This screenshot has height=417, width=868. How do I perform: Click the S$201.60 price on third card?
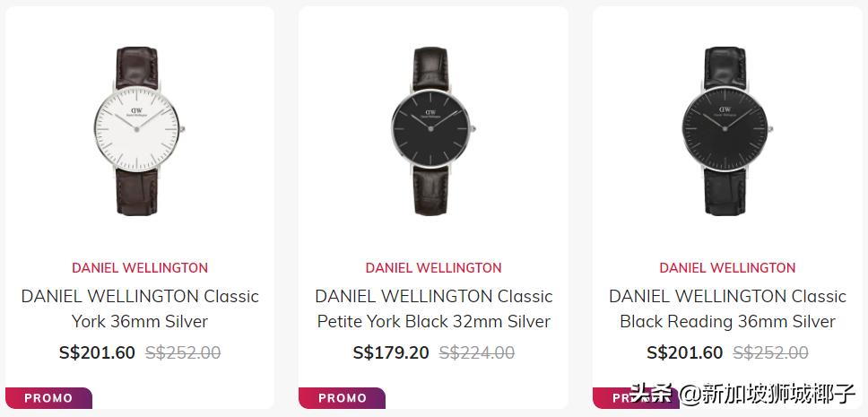click(684, 352)
